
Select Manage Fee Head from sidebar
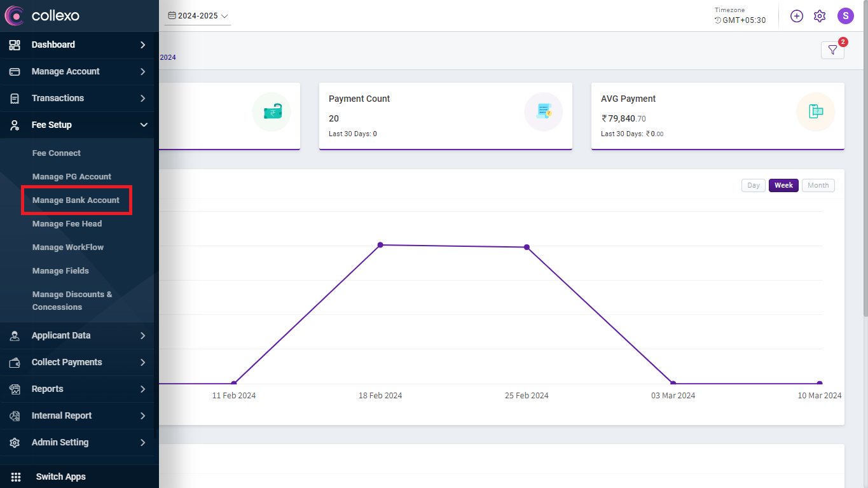67,223
